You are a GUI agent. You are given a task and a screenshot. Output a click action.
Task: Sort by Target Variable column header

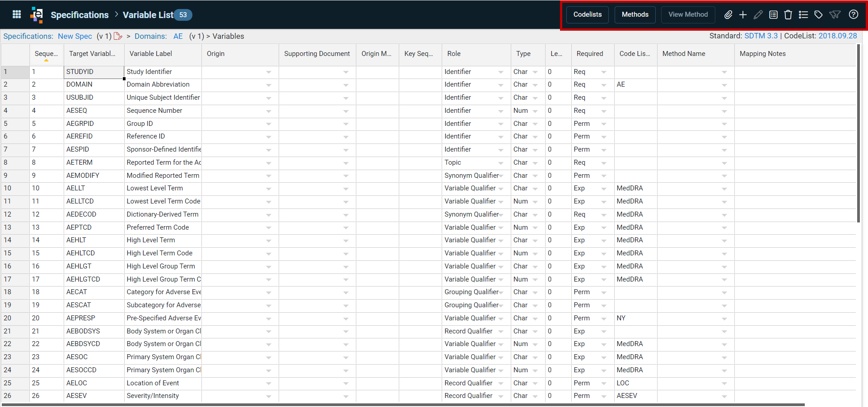click(92, 54)
